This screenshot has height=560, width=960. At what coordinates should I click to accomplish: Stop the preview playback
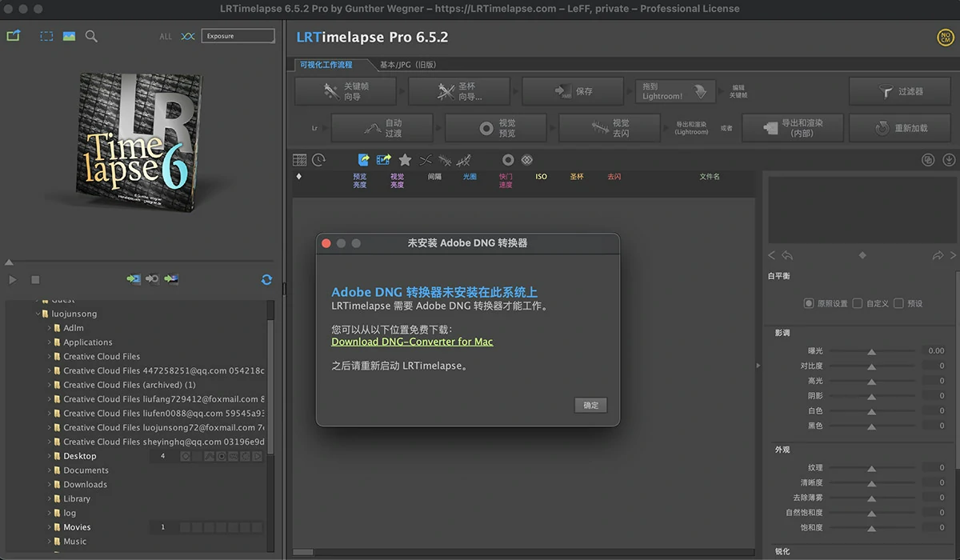(x=35, y=279)
